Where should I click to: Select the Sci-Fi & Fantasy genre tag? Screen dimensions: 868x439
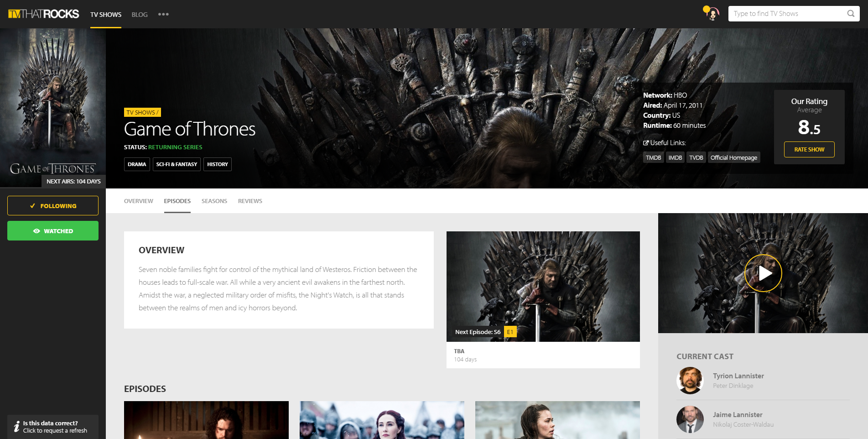(x=177, y=164)
